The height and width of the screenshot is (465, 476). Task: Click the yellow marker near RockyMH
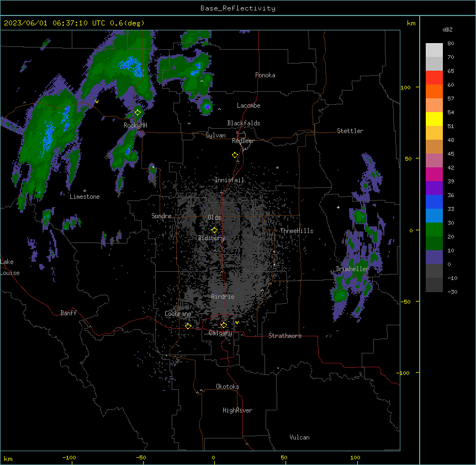coord(138,112)
